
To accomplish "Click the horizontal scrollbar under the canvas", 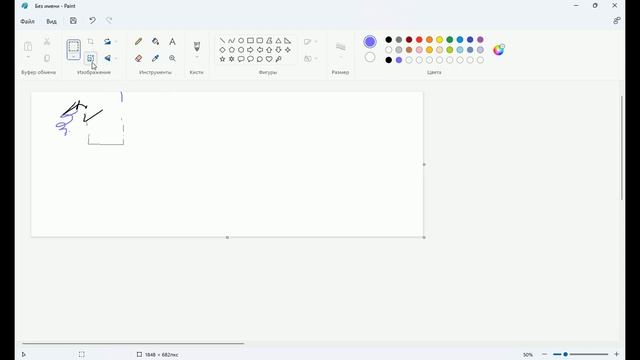I will (x=133, y=344).
